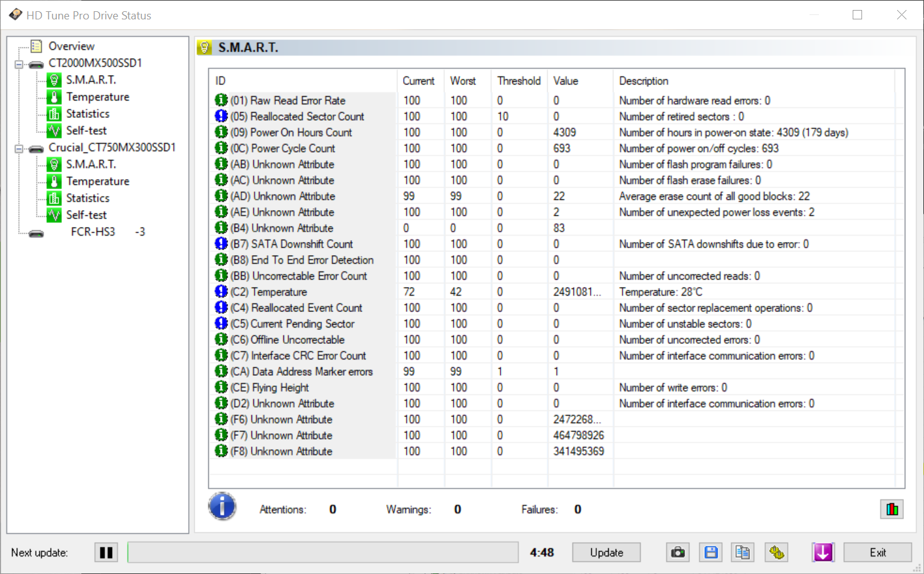Open S.M.A.R.T. under CT2000MX500SSD1
This screenshot has height=574, width=924.
[91, 80]
